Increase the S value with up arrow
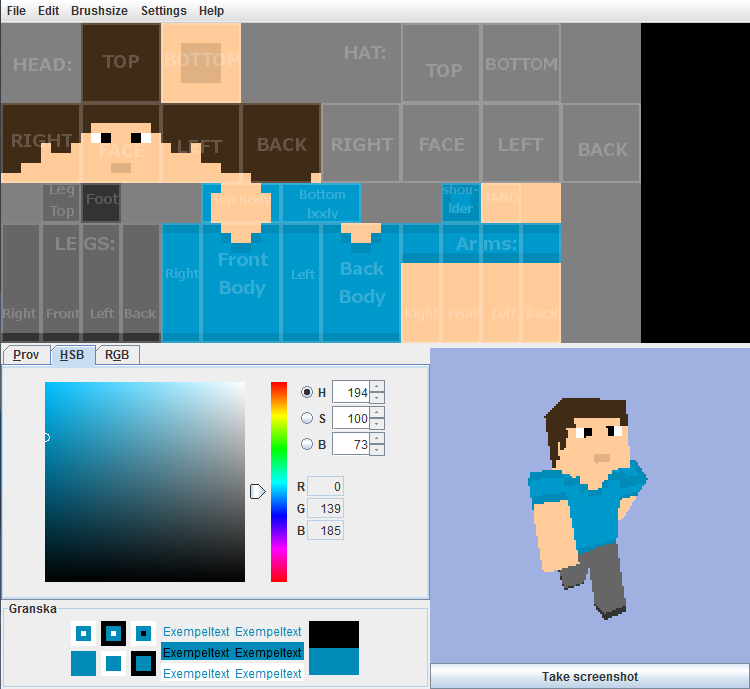 (x=377, y=412)
